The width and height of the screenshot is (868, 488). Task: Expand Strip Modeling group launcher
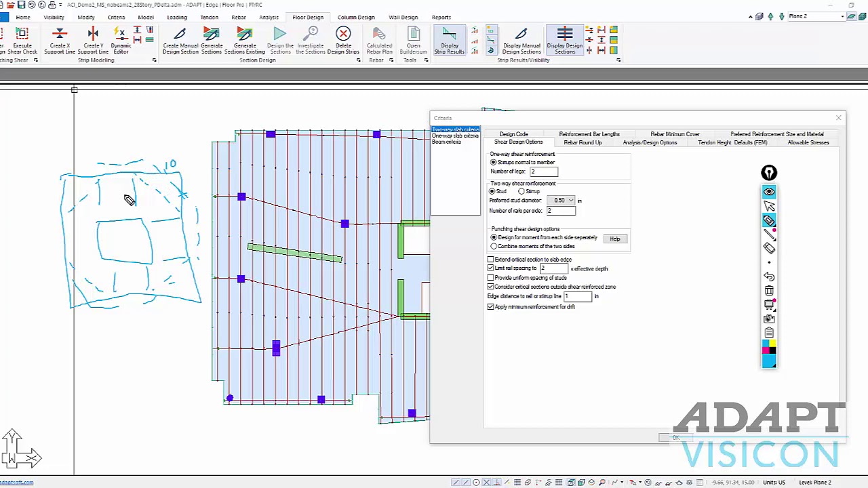click(154, 60)
